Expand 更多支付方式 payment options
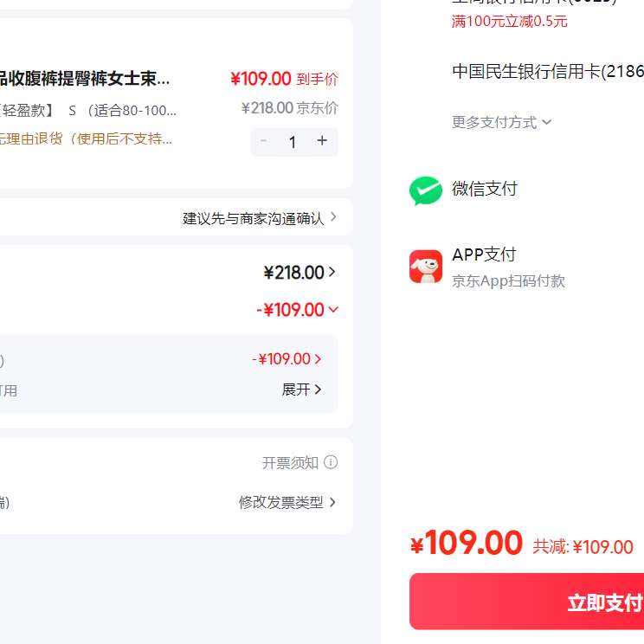Image resolution: width=644 pixels, height=644 pixels. click(501, 122)
